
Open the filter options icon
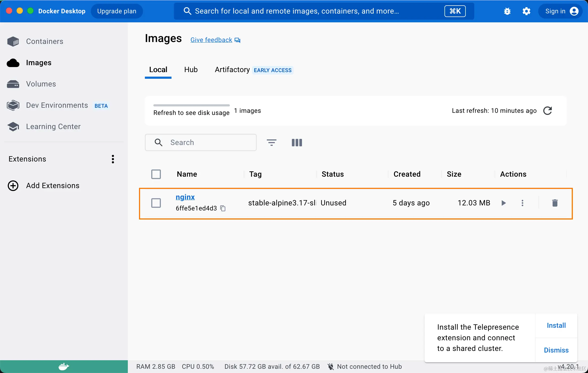point(271,143)
